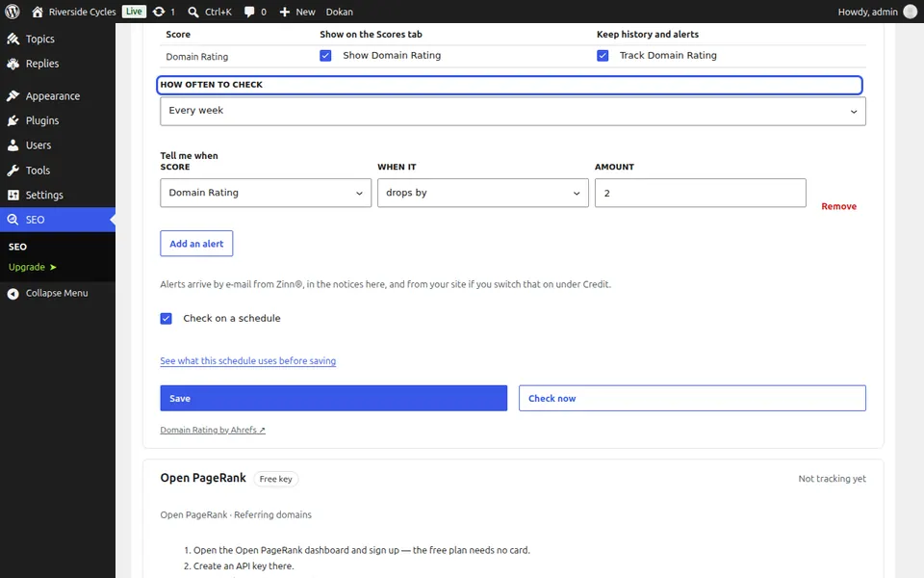The width and height of the screenshot is (924, 578).
Task: Click the Save button
Action: pos(334,398)
